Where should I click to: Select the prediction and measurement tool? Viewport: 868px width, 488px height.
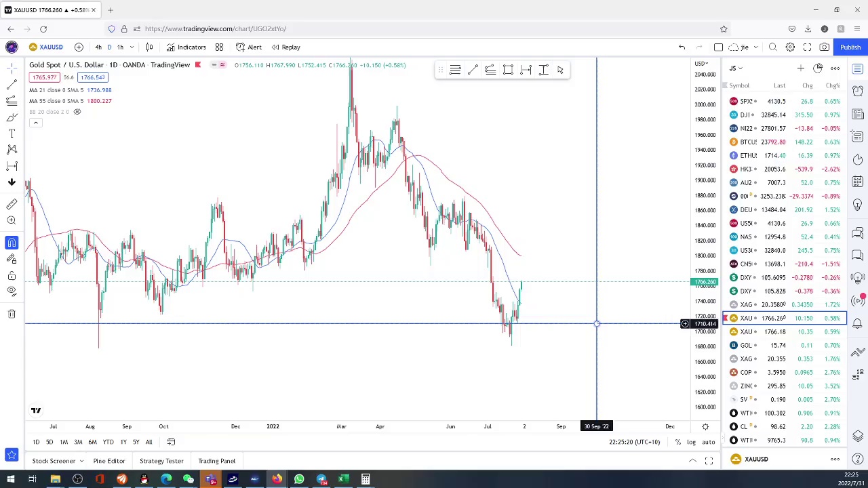[12, 166]
